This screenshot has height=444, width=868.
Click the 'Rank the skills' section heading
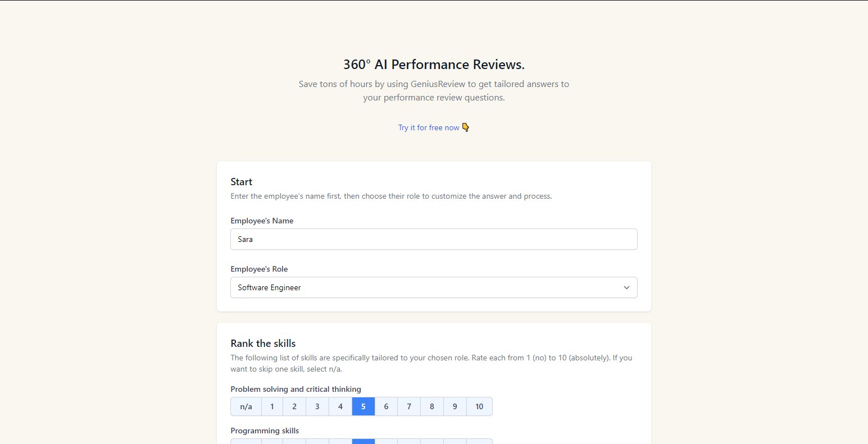click(263, 344)
